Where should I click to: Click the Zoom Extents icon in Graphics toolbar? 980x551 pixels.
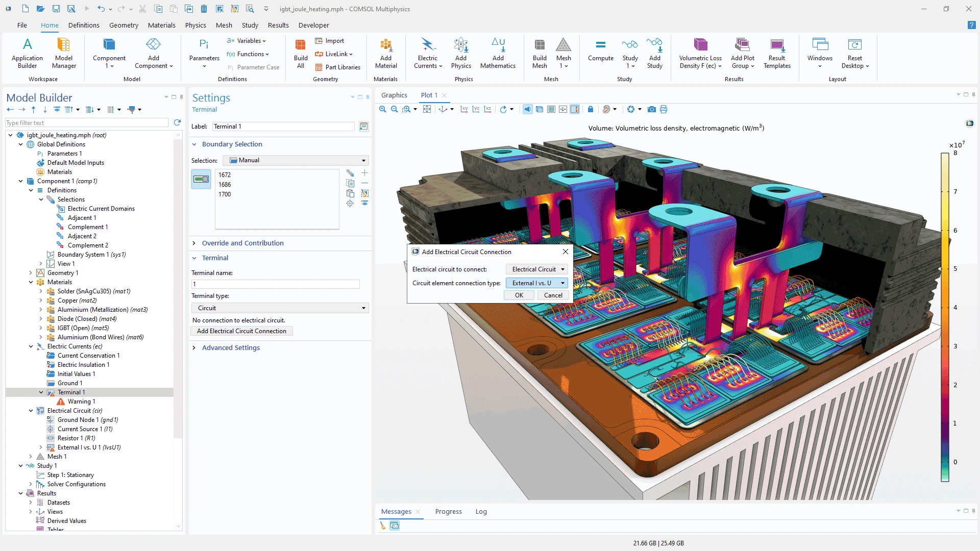point(427,109)
